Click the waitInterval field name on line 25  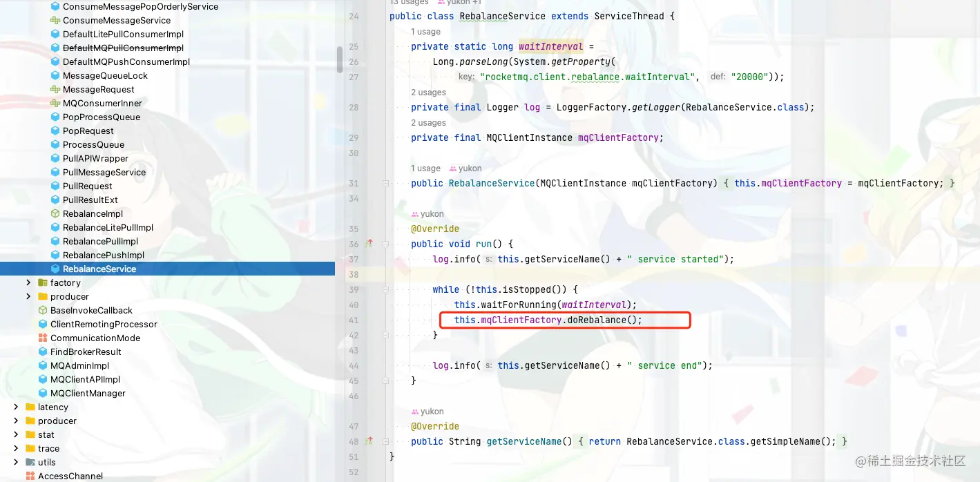point(551,46)
